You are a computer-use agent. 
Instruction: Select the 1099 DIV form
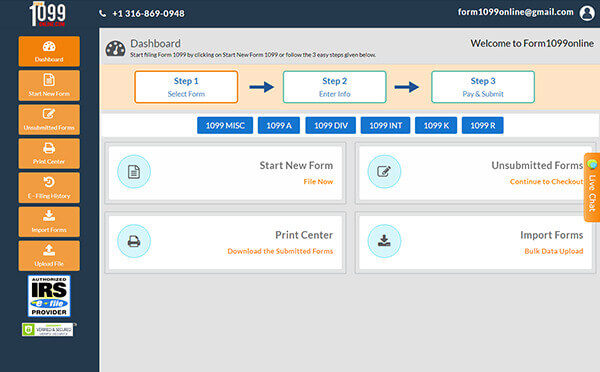coord(331,126)
